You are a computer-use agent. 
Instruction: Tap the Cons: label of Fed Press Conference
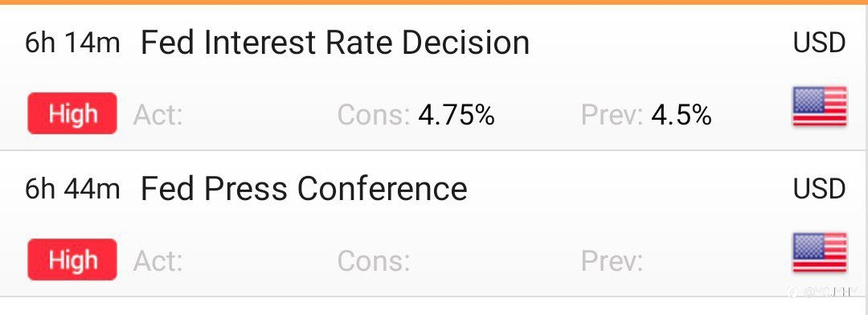[x=374, y=260]
